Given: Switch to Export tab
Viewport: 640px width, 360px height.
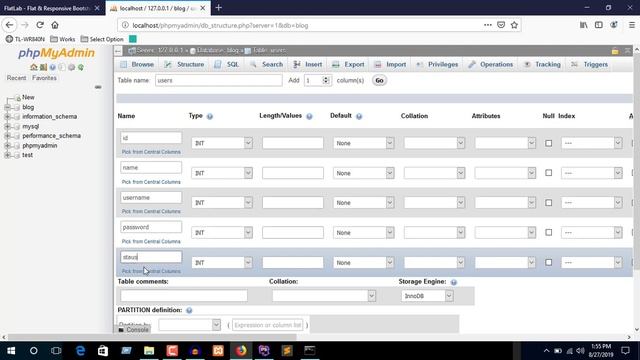Looking at the screenshot, I should coord(349,64).
